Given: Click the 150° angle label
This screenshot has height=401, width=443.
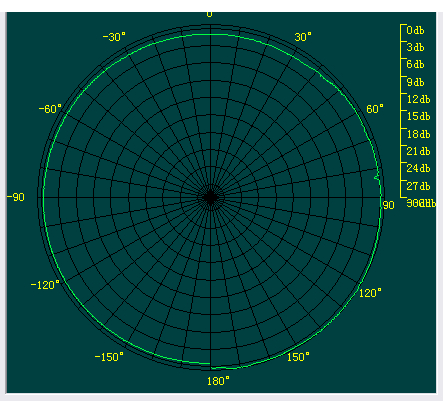Looking at the screenshot, I should pos(298,357).
